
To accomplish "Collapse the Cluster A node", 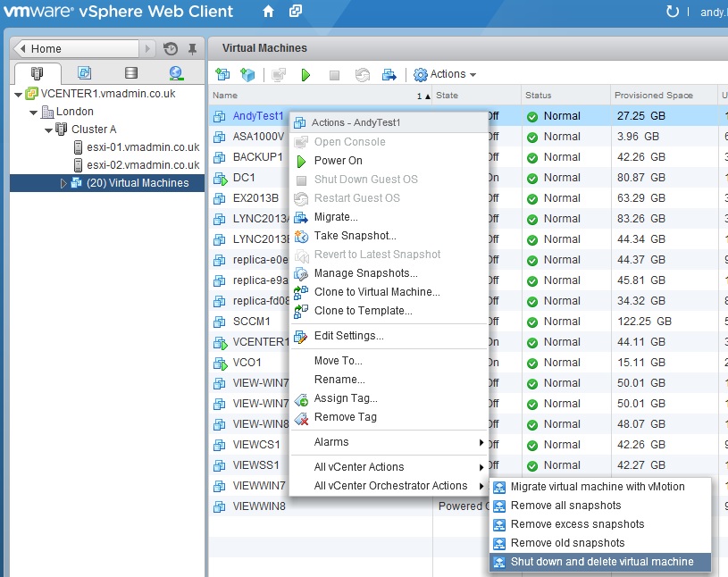I will 49,130.
